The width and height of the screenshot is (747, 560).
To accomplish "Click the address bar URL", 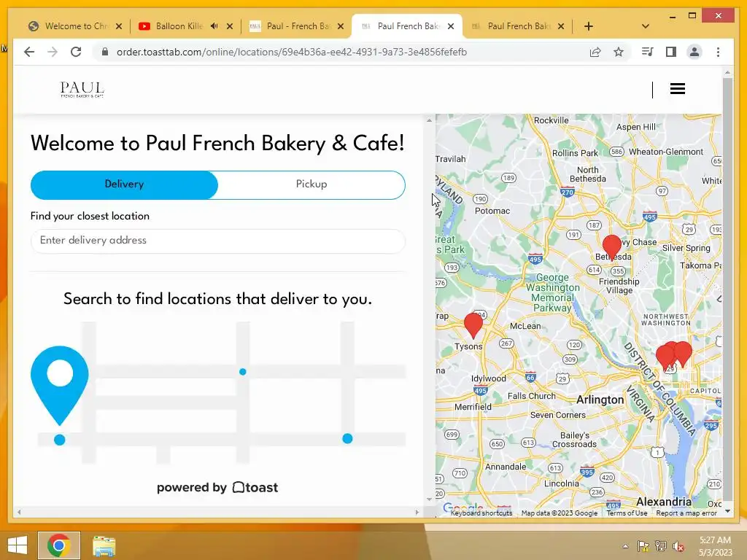I will point(292,52).
